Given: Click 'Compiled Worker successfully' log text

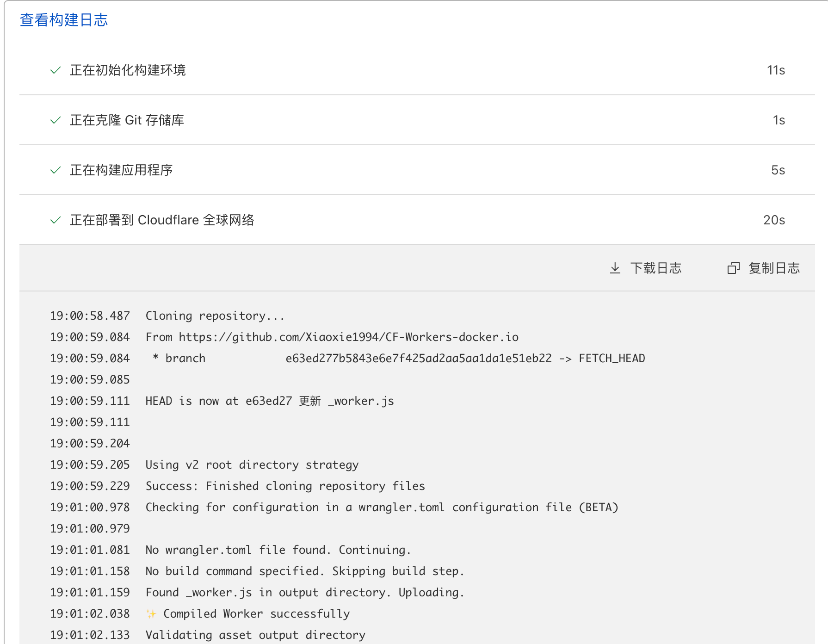Looking at the screenshot, I should (x=257, y=614).
